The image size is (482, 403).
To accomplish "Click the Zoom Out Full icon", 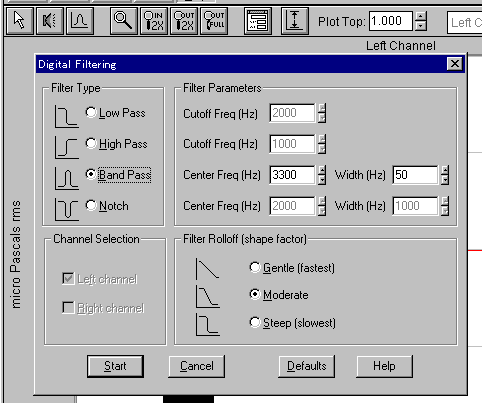I will 214,21.
